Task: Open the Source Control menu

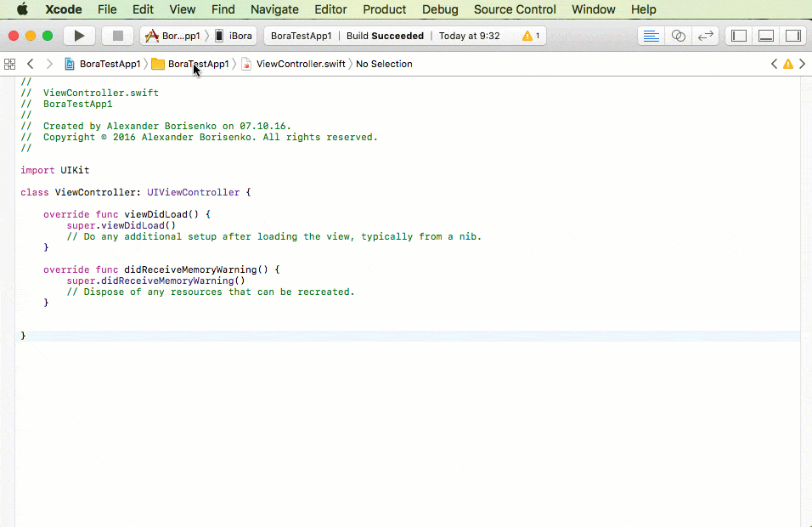Action: tap(515, 9)
